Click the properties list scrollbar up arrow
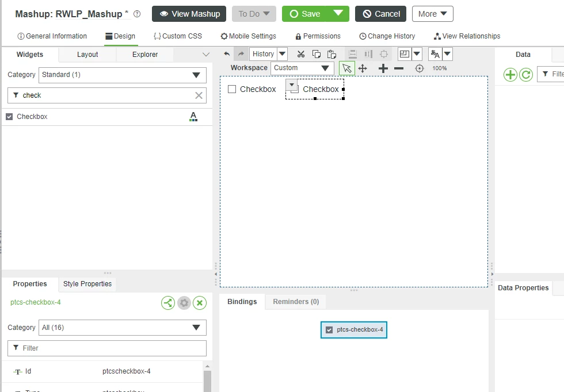Viewport: 564px width, 392px height. tap(207, 366)
